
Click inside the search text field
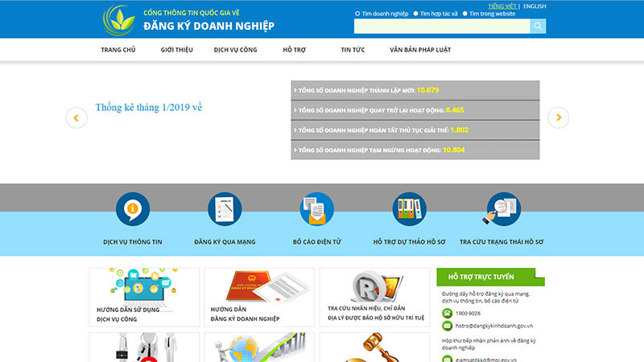[x=441, y=27]
